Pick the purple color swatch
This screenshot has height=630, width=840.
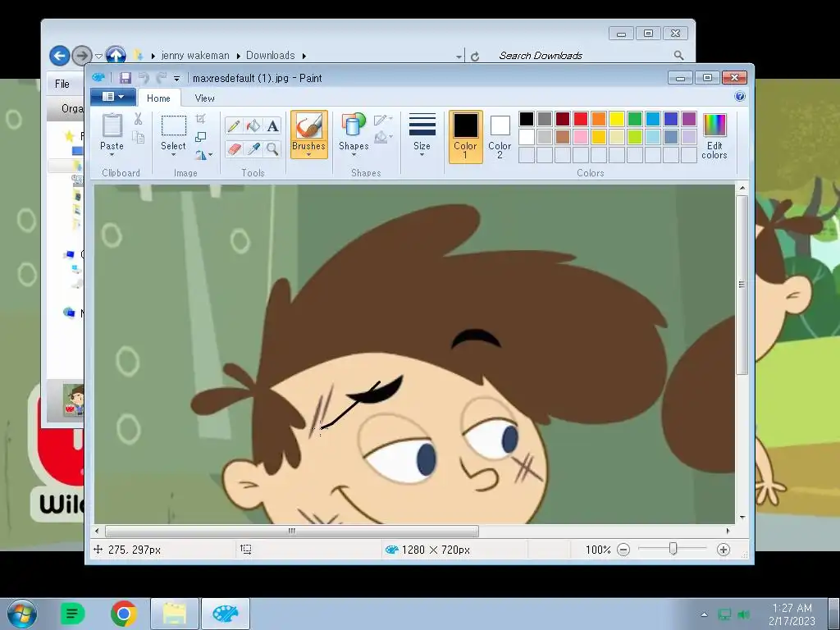click(x=689, y=118)
